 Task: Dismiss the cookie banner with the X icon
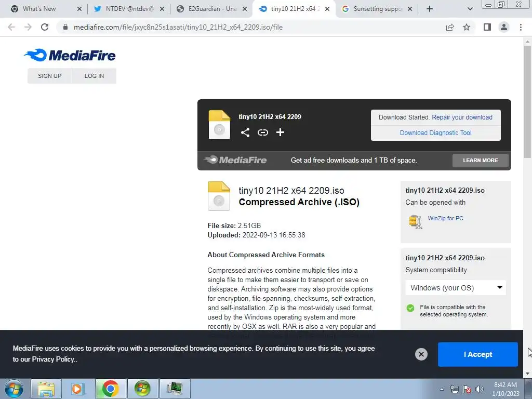[421, 354]
